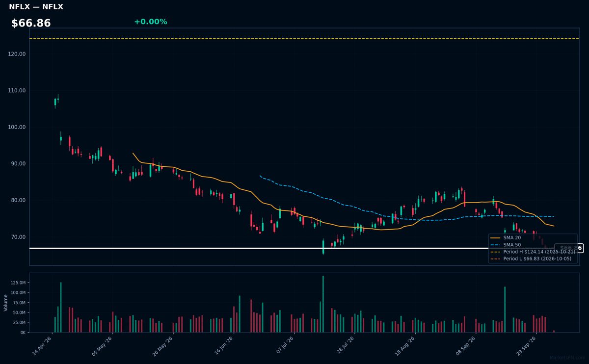This screenshot has width=589, height=364.
Task: Click the Period L $66.83 legend entry
Action: (x=531, y=259)
